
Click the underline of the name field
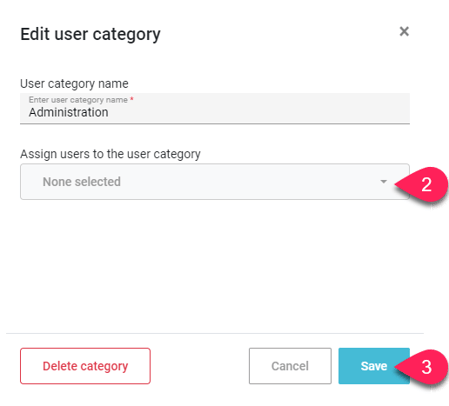(215, 124)
